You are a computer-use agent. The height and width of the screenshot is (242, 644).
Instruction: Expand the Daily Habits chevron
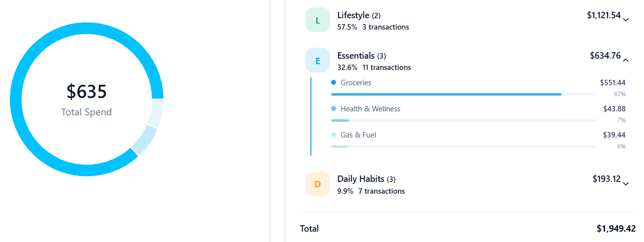(x=626, y=184)
